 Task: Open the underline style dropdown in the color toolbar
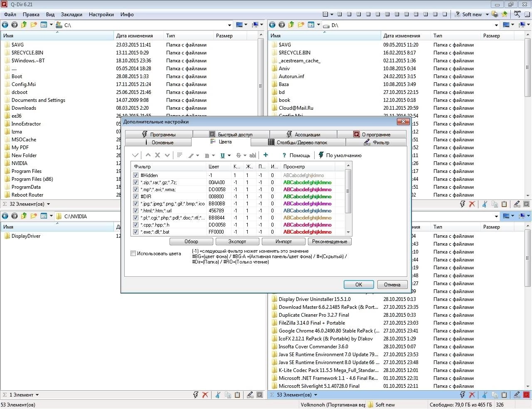pyautogui.click(x=229, y=155)
